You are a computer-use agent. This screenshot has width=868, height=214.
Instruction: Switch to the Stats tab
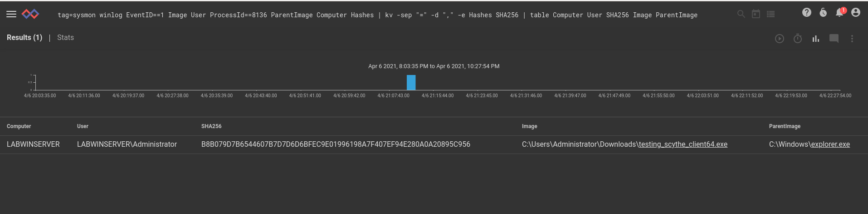point(65,38)
